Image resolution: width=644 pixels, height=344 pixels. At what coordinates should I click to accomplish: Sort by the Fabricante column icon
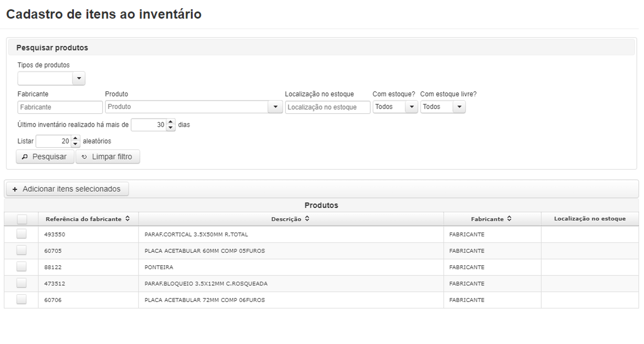coord(509,219)
